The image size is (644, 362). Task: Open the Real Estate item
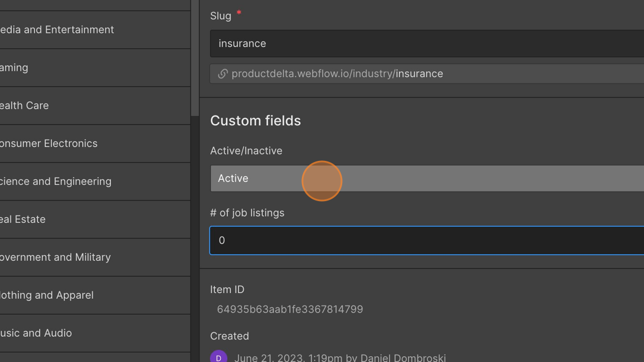95,219
